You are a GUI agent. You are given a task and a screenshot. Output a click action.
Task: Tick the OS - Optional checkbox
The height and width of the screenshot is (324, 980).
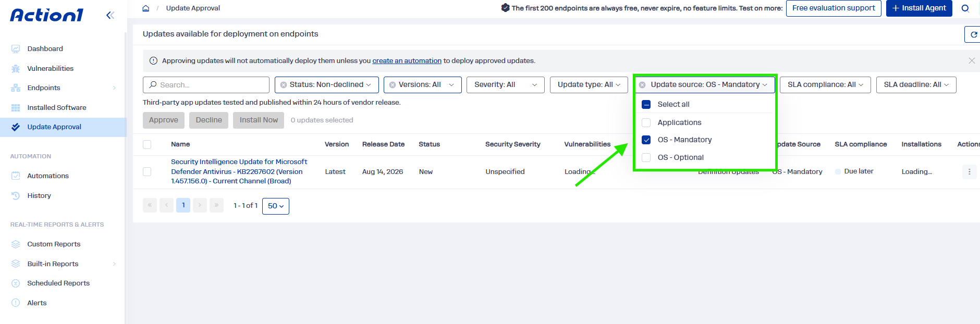pyautogui.click(x=646, y=157)
